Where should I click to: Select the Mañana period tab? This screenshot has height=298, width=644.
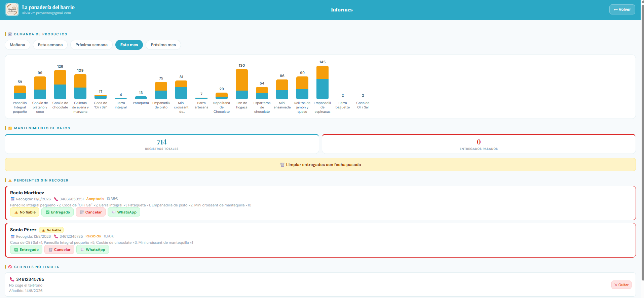(17, 45)
